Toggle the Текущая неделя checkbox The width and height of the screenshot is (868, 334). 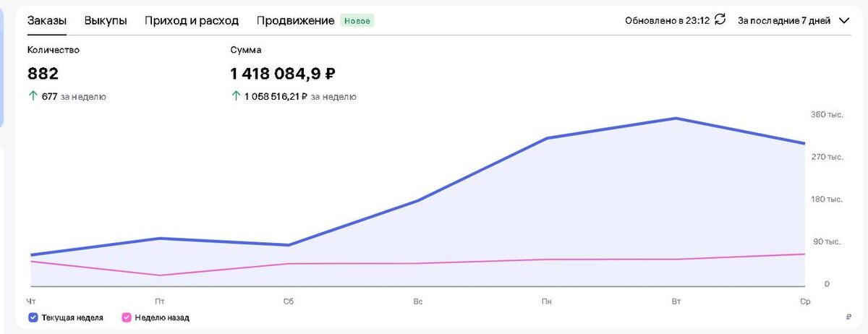click(33, 317)
